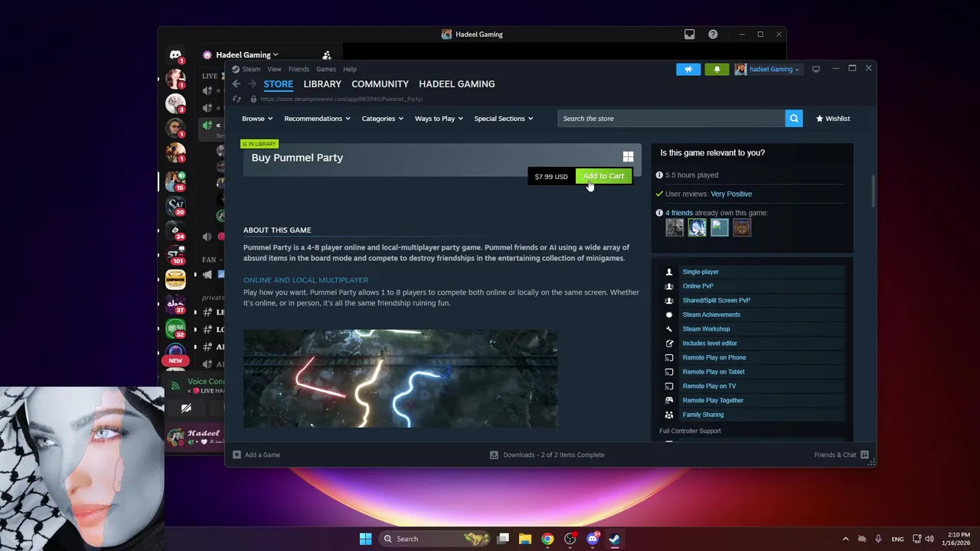Click the Very Positive reviews link
The height and width of the screenshot is (551, 980).
731,194
